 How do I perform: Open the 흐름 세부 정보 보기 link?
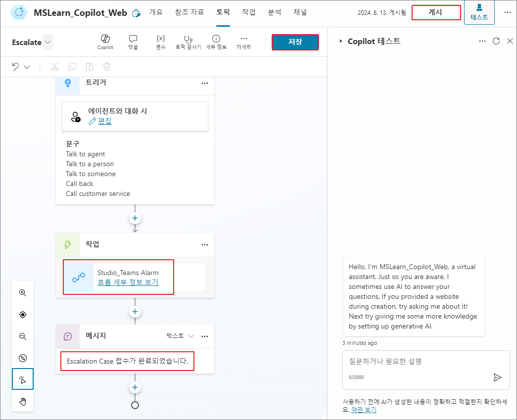[128, 282]
